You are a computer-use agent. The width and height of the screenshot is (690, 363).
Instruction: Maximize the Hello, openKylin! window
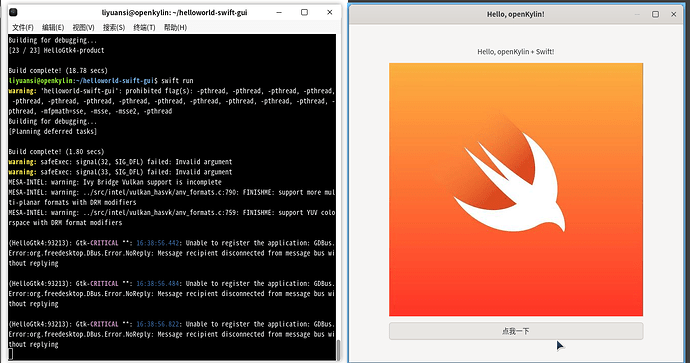click(655, 15)
